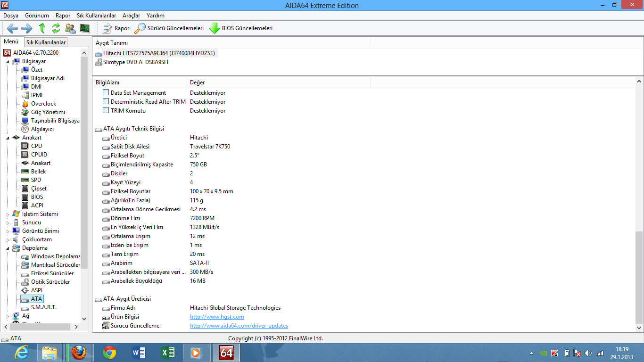Open the Araçlar menu

point(131,16)
